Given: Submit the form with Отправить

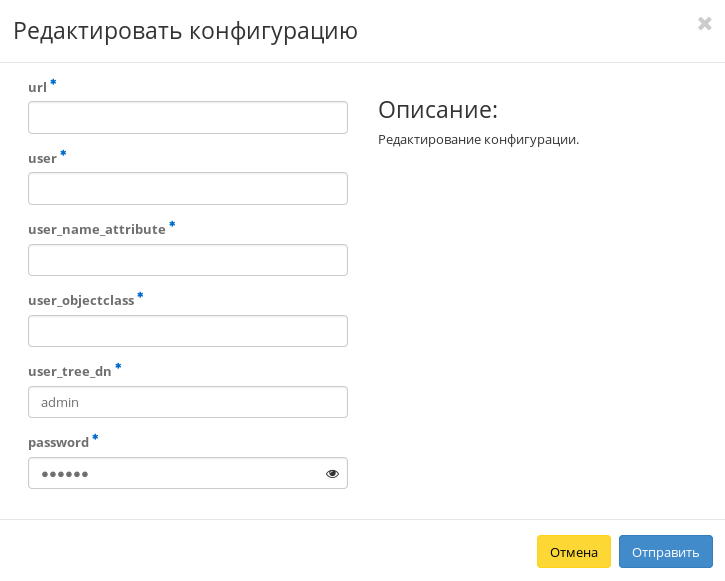Looking at the screenshot, I should click(x=665, y=552).
